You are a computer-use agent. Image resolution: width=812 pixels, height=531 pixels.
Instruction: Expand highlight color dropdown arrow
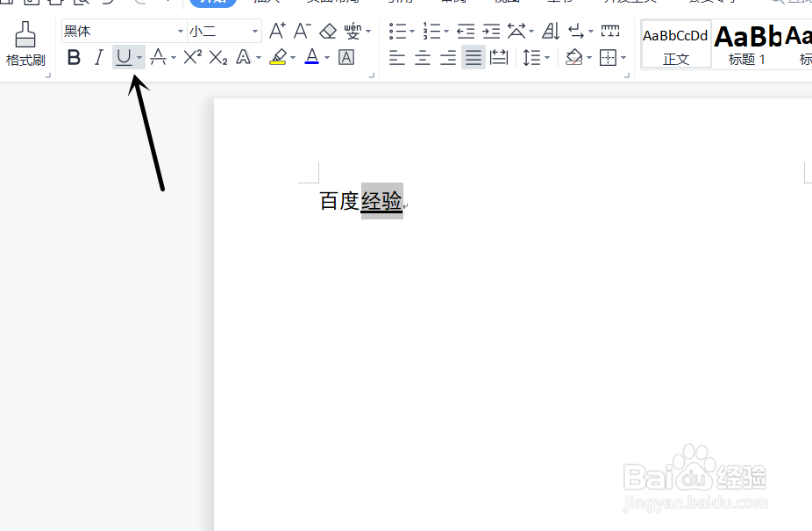[x=293, y=58]
